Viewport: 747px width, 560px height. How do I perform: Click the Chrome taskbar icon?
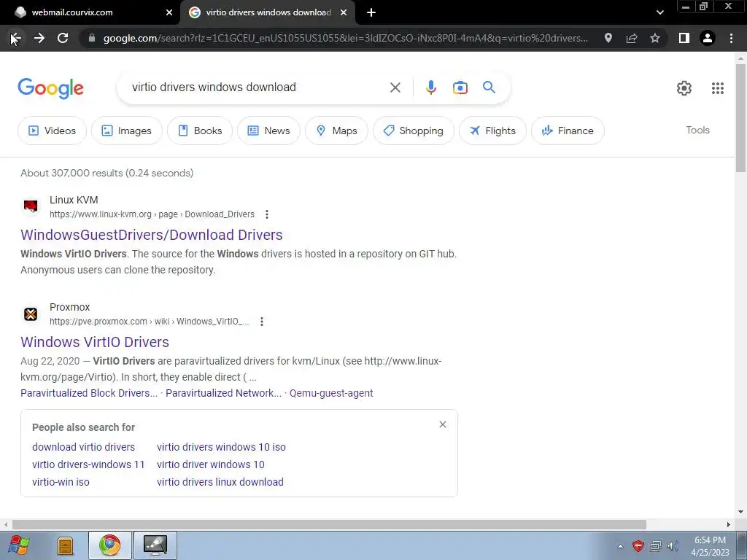110,545
